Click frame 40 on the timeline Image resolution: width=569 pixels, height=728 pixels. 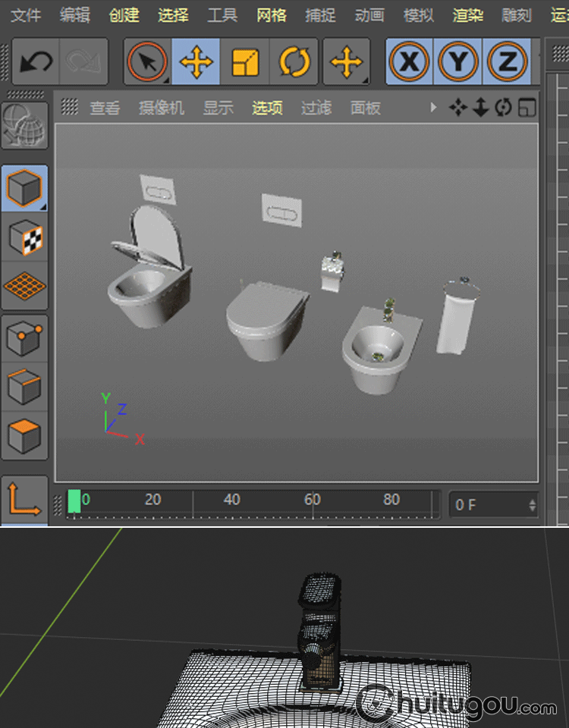point(232,501)
